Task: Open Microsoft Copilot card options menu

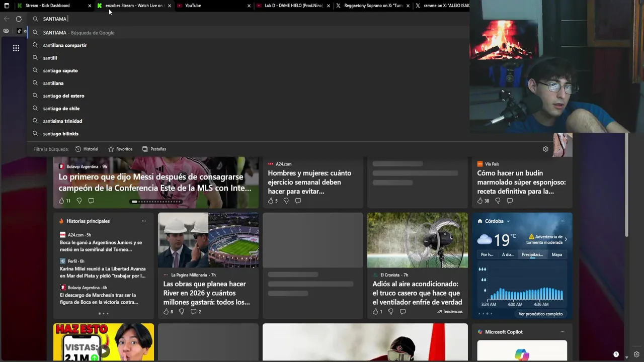Action: click(562, 332)
